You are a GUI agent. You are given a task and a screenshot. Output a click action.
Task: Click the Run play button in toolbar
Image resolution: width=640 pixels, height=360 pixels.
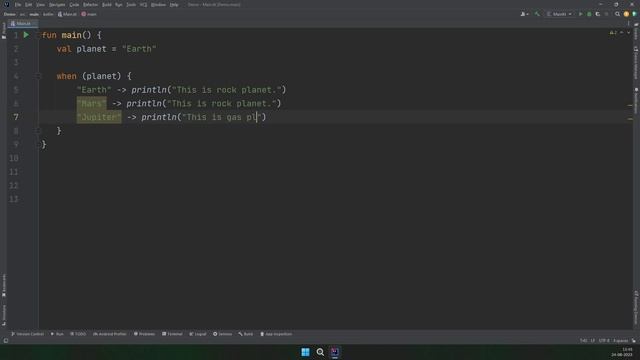coord(580,14)
